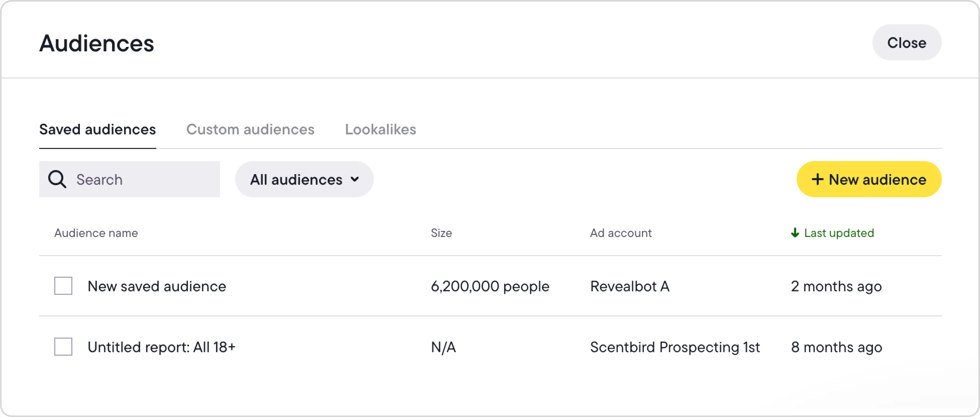Close the Audiences panel
The image size is (980, 417).
(x=907, y=42)
